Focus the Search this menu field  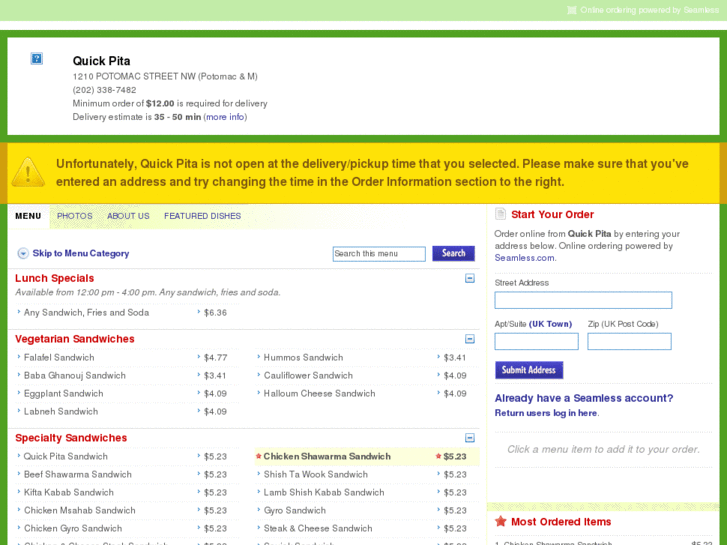[379, 254]
